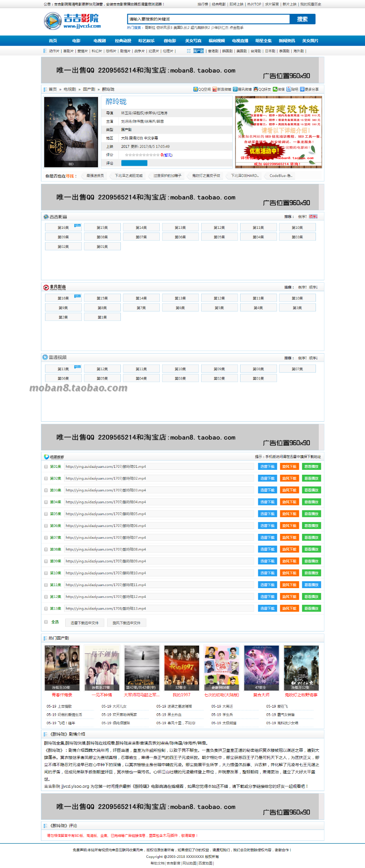Share via 新浪微博 icon
Viewport: 365px width, 868px height.
tap(215, 89)
